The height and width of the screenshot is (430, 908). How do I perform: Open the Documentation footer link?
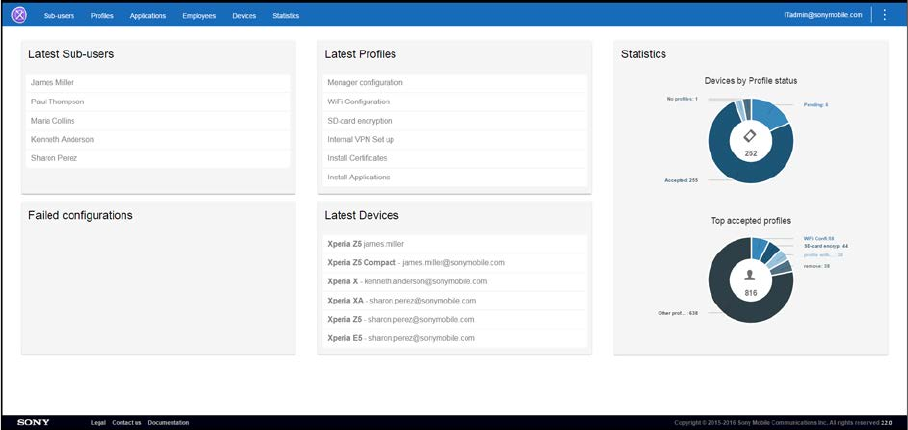(169, 423)
